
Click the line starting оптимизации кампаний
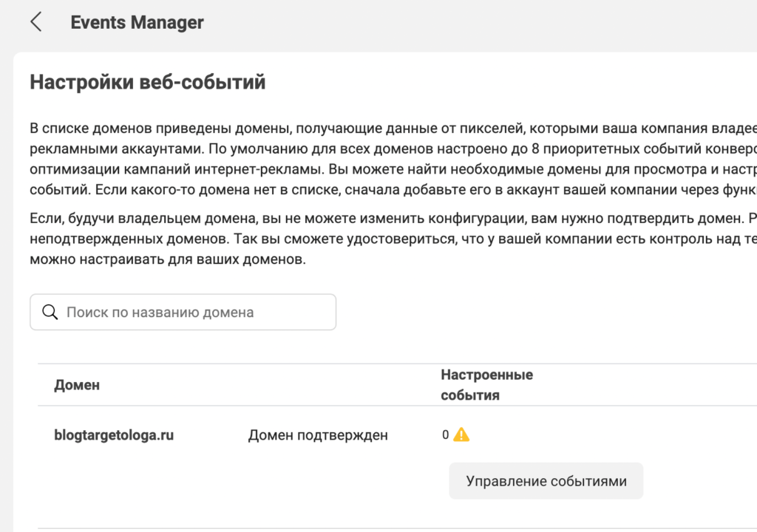[392, 168]
